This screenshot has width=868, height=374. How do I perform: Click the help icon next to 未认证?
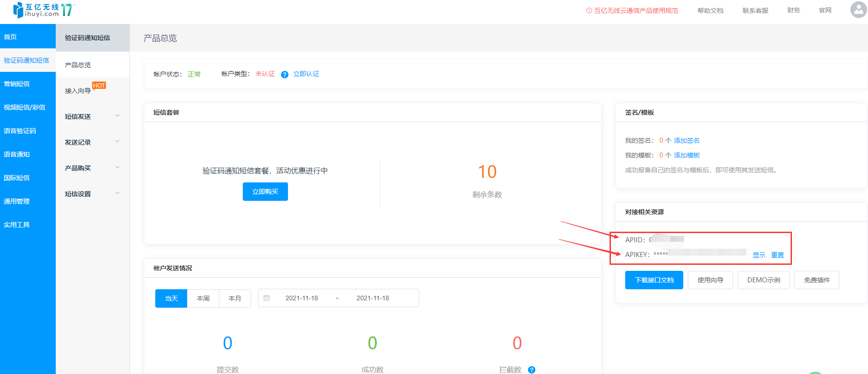(285, 75)
